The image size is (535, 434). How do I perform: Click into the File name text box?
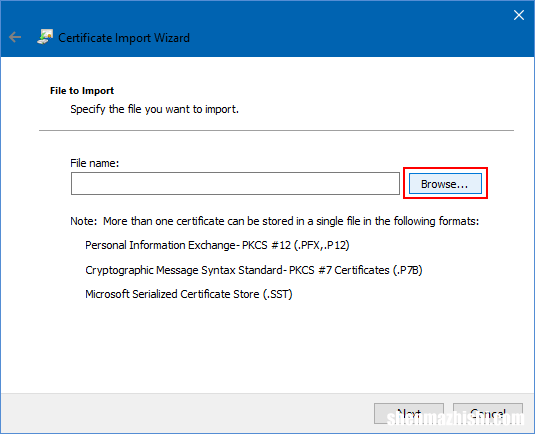pyautogui.click(x=235, y=184)
